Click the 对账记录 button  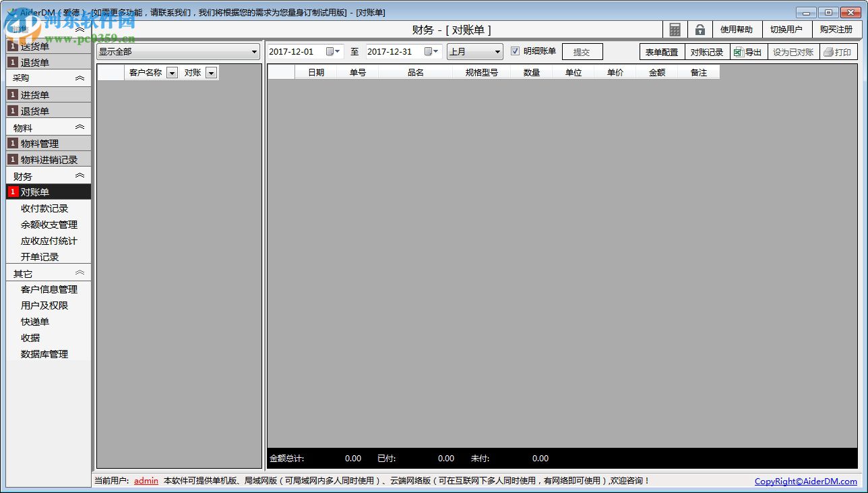[x=707, y=52]
